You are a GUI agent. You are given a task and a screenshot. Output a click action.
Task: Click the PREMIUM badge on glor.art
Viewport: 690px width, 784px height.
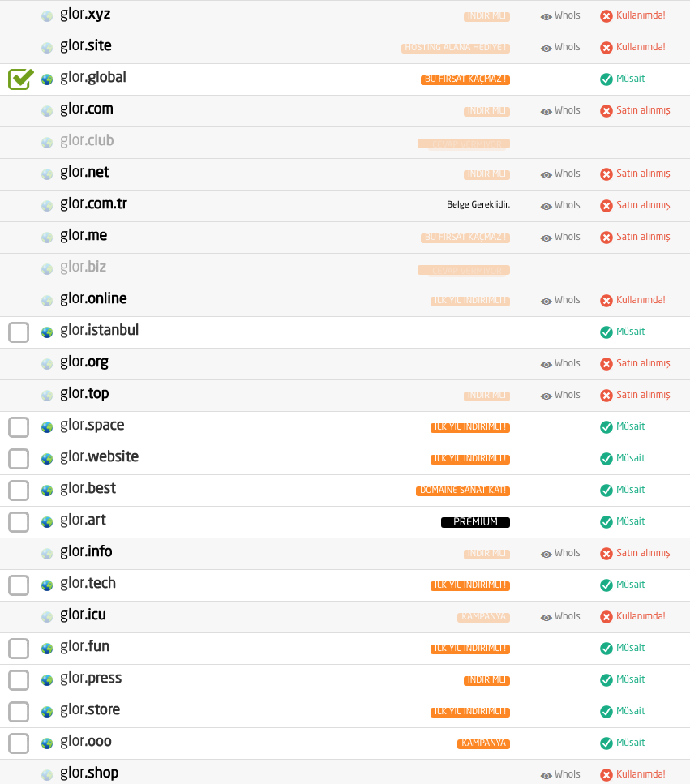[x=475, y=522]
